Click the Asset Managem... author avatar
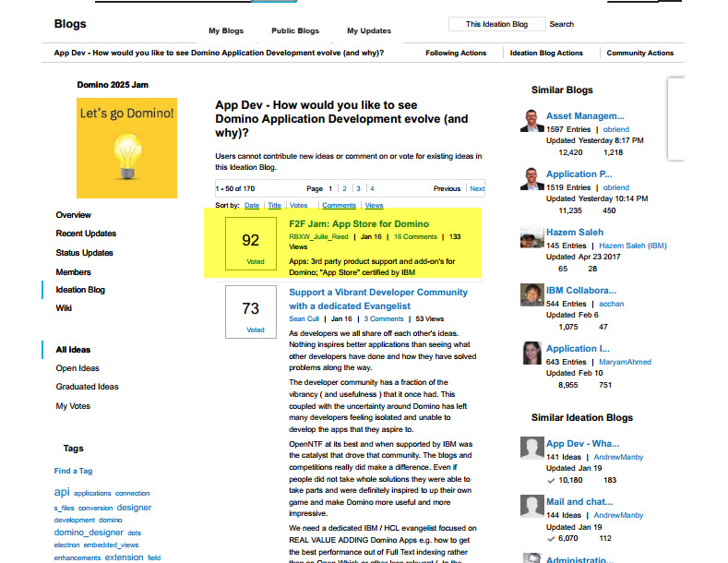The width and height of the screenshot is (728, 563). point(532,121)
